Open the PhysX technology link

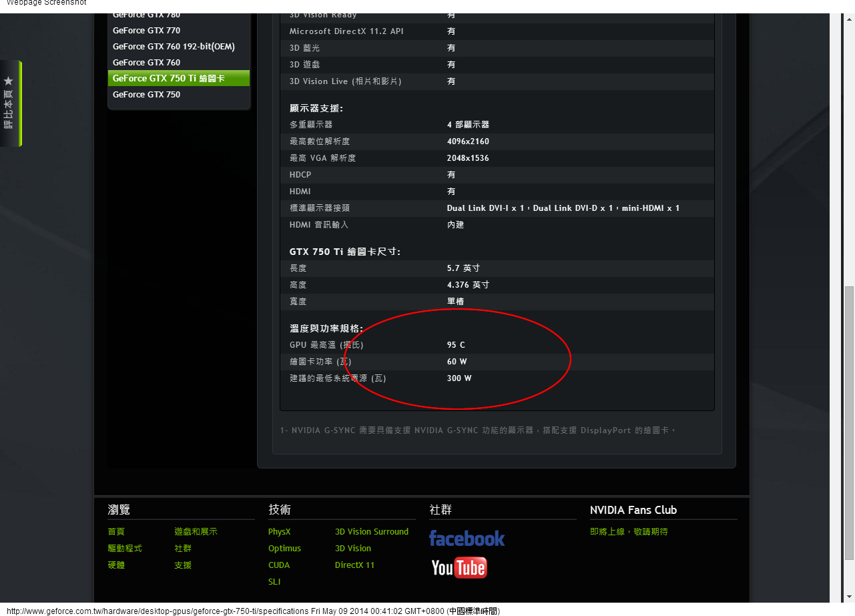[x=280, y=532]
